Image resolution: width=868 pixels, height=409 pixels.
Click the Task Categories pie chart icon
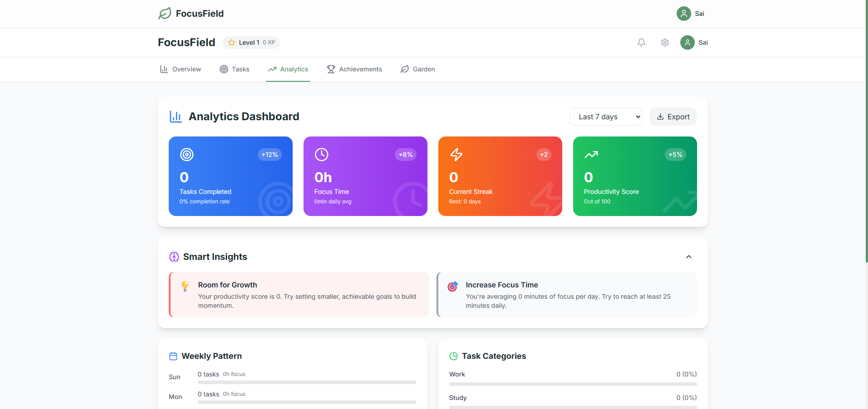click(x=454, y=356)
